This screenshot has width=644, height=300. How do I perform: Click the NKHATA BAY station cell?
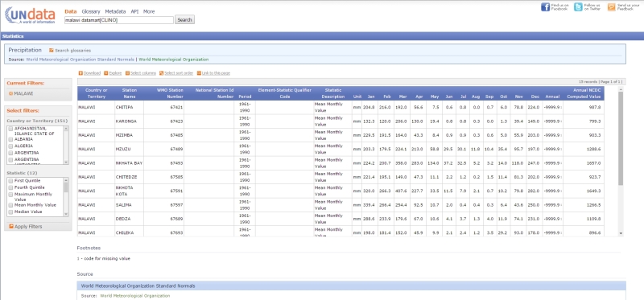130,163
